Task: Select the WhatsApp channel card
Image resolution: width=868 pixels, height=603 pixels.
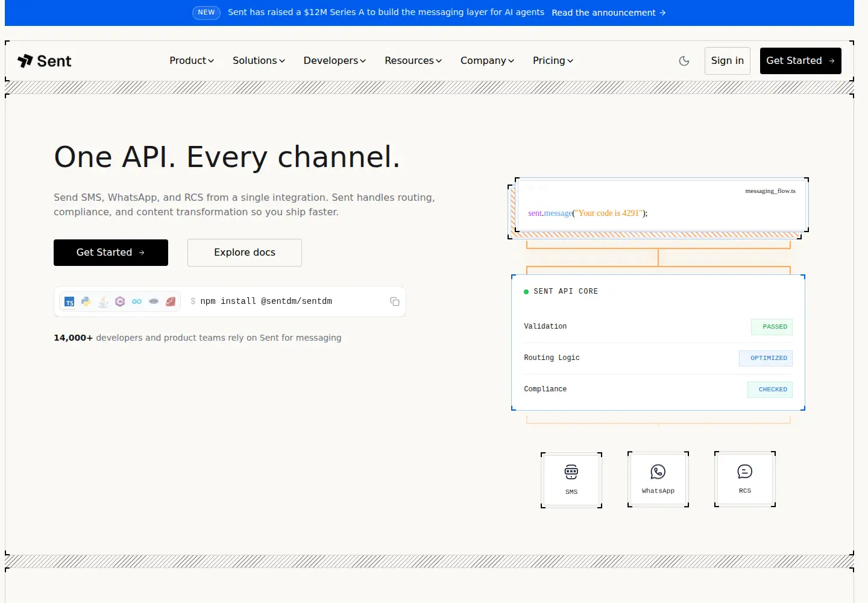Action: pos(658,479)
